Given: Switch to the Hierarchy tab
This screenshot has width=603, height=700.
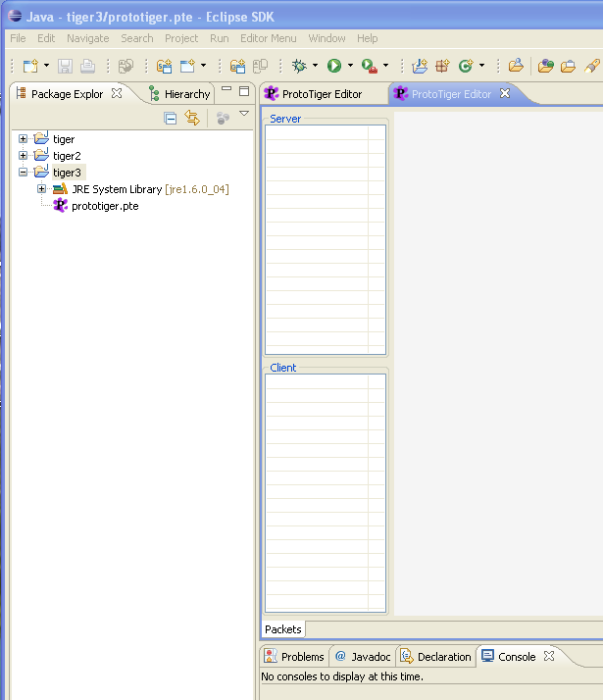Looking at the screenshot, I should tap(179, 94).
